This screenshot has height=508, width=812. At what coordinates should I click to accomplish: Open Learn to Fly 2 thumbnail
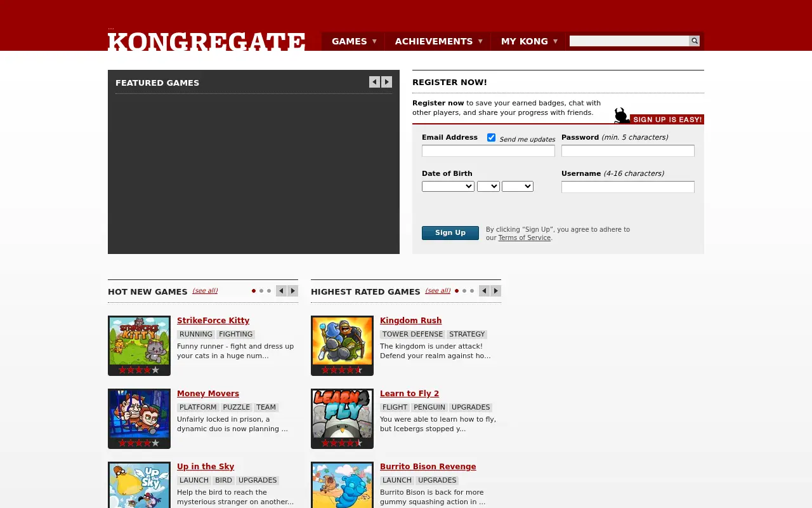pos(343,414)
